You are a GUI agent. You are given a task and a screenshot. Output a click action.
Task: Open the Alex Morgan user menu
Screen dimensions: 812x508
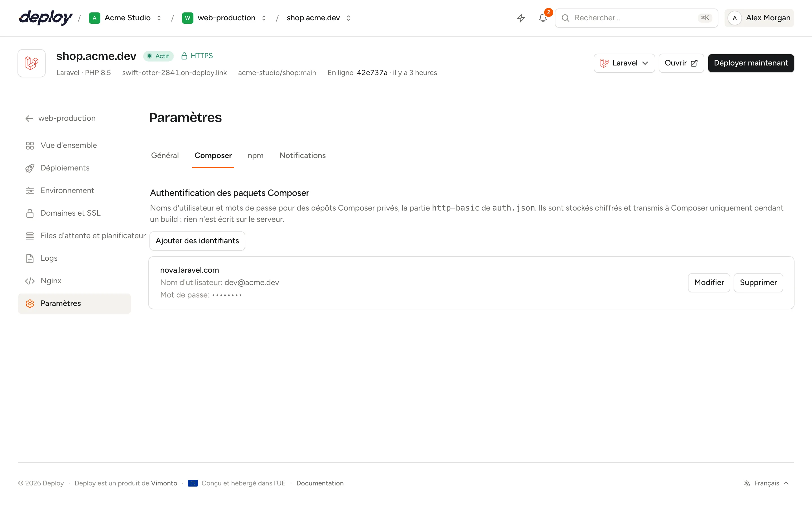click(759, 18)
